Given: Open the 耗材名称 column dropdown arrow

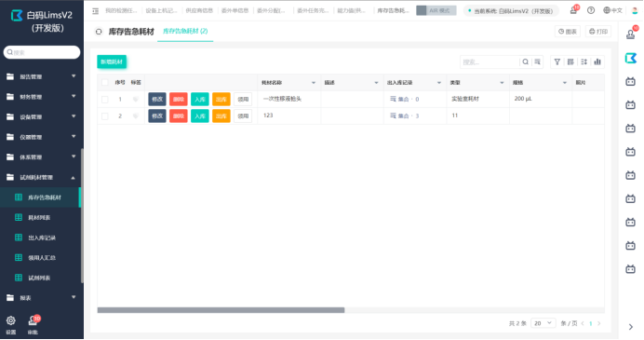Looking at the screenshot, I should coord(314,83).
